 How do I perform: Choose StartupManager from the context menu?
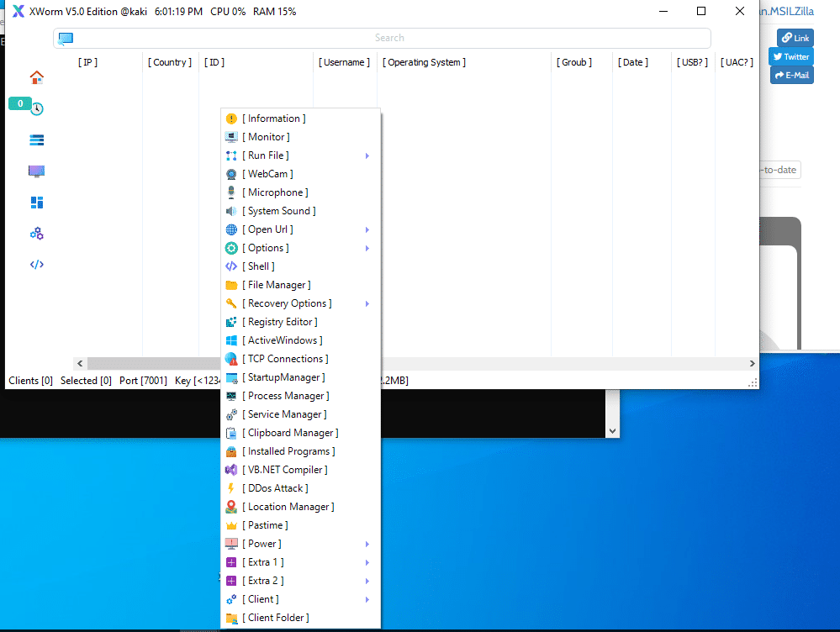point(300,377)
